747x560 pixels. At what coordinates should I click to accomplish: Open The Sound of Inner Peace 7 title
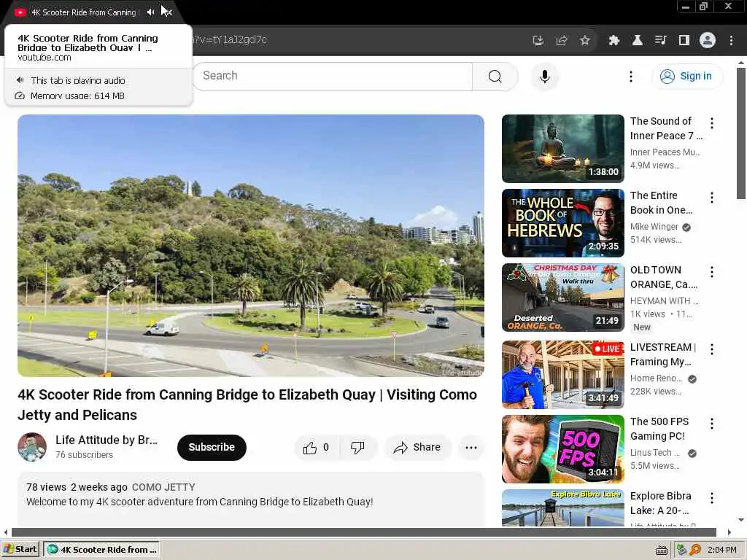(x=666, y=128)
